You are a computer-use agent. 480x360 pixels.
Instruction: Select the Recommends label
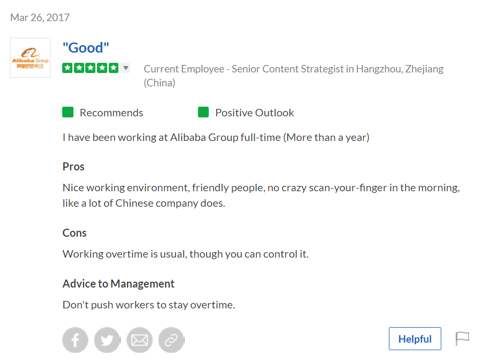coord(111,113)
